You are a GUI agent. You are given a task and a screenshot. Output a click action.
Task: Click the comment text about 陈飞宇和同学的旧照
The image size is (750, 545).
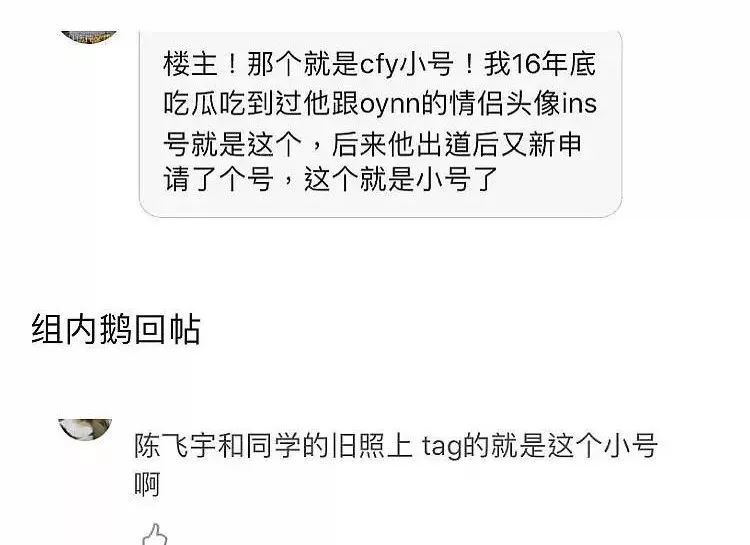coord(396,465)
